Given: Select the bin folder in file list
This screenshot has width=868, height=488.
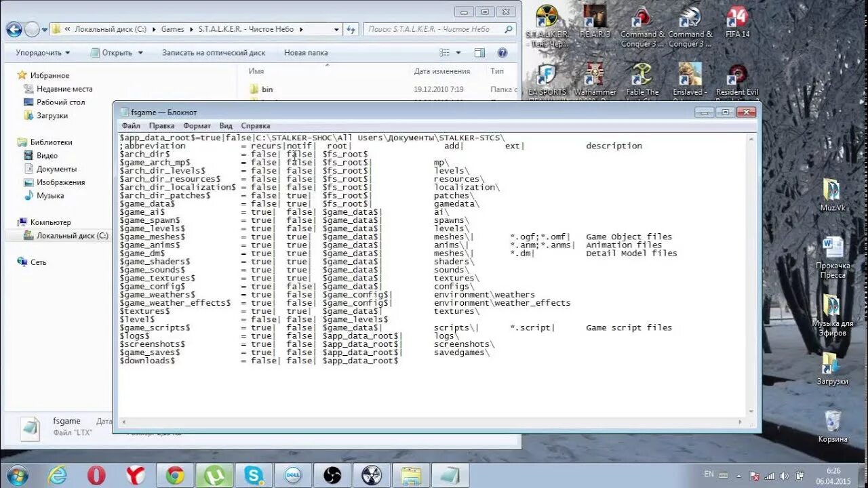Looking at the screenshot, I should tap(267, 89).
